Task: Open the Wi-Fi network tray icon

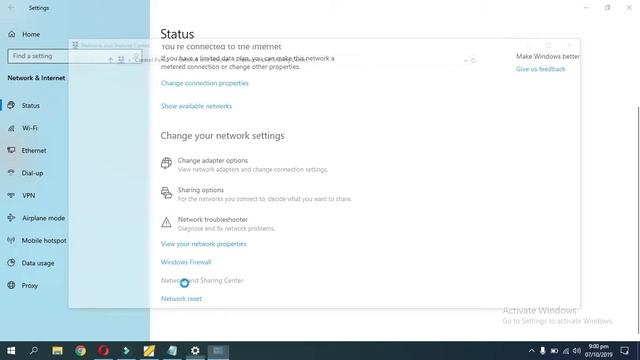Action: click(x=566, y=351)
